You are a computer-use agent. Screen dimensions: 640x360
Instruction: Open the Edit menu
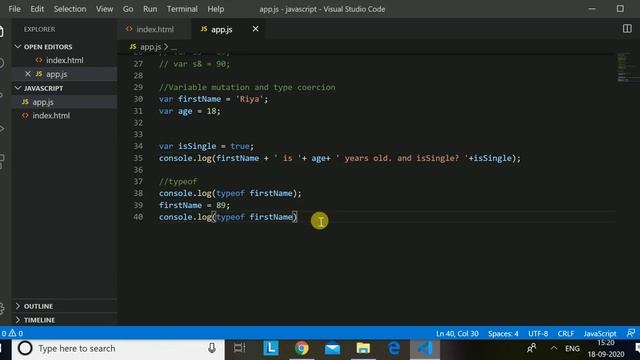click(x=37, y=9)
